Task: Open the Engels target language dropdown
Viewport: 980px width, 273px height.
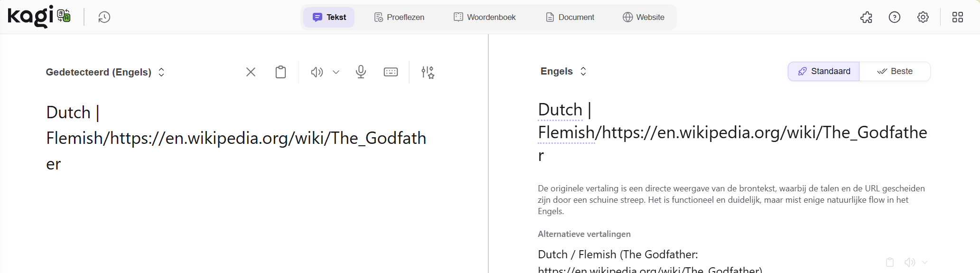Action: (x=563, y=71)
